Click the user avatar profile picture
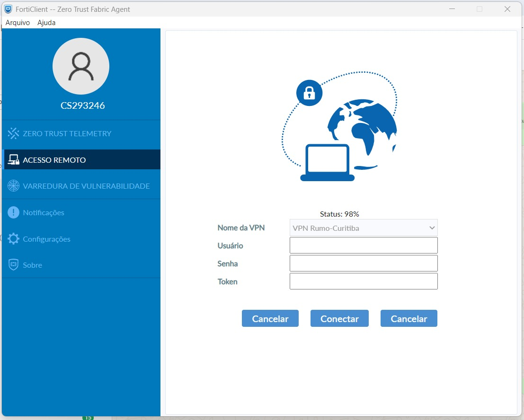The width and height of the screenshot is (524, 420). pos(81,66)
